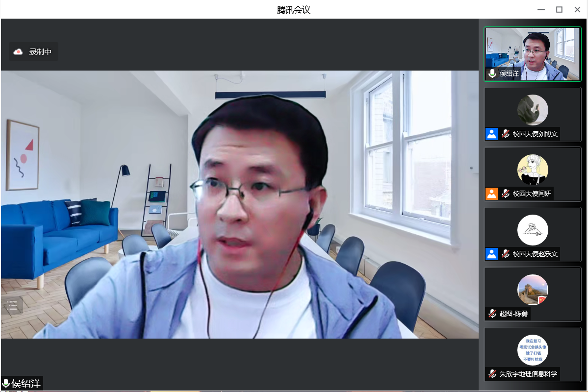Viewport: 588px width, 392px height.
Task: Maximize the 腾讯会议 window
Action: click(x=559, y=9)
